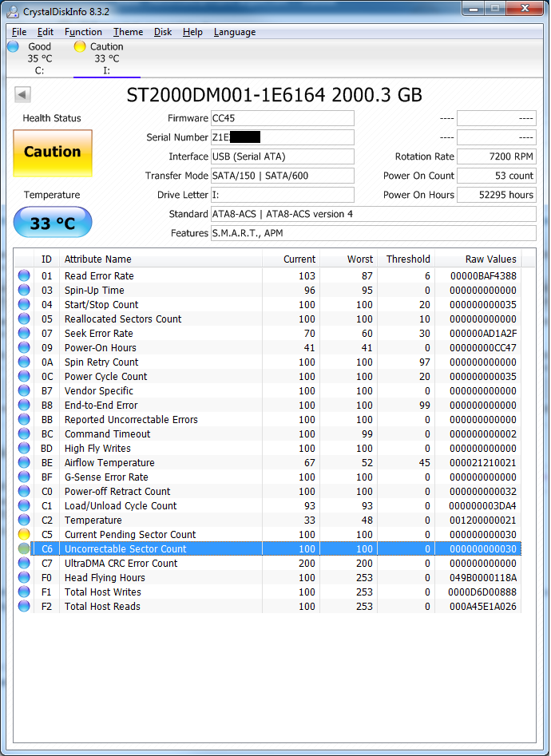Image resolution: width=551 pixels, height=756 pixels.
Task: Click status orb beside Reported Uncorrectable Errors
Action: tap(24, 419)
